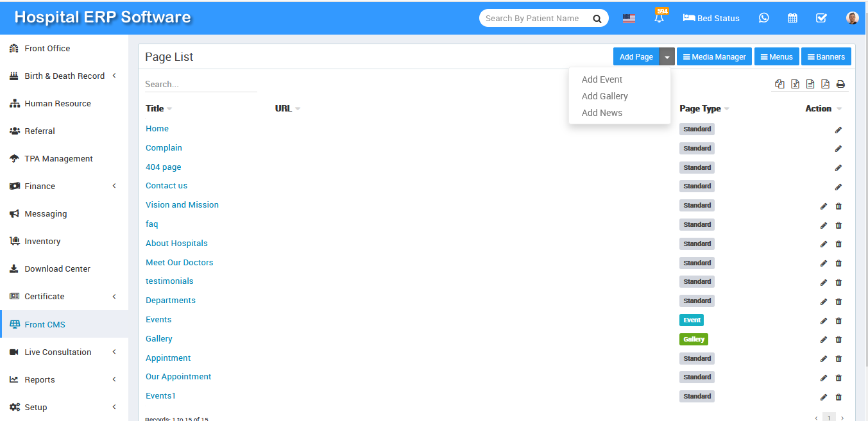Open the task checklist icon in header
This screenshot has height=421, width=868.
coord(821,18)
